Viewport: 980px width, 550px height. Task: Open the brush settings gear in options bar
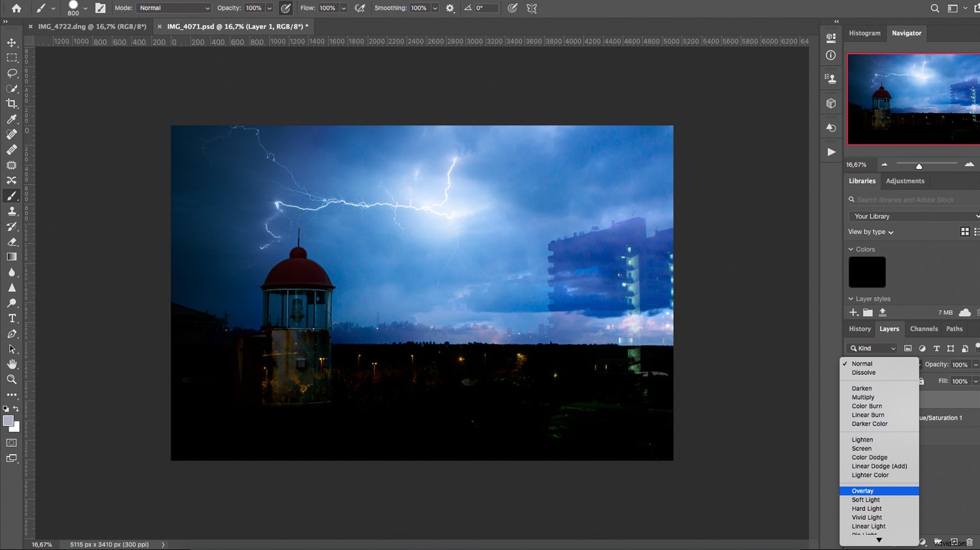pos(449,8)
